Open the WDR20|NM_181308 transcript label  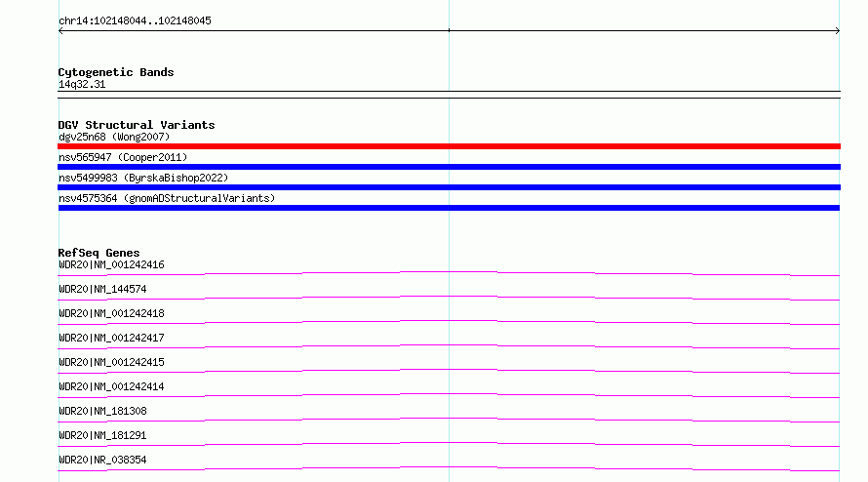(x=102, y=411)
